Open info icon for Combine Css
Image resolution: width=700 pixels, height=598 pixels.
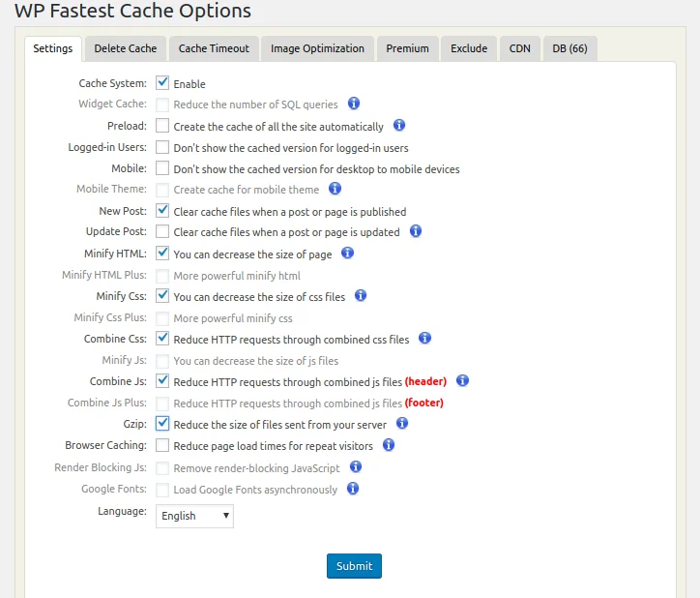coord(425,339)
